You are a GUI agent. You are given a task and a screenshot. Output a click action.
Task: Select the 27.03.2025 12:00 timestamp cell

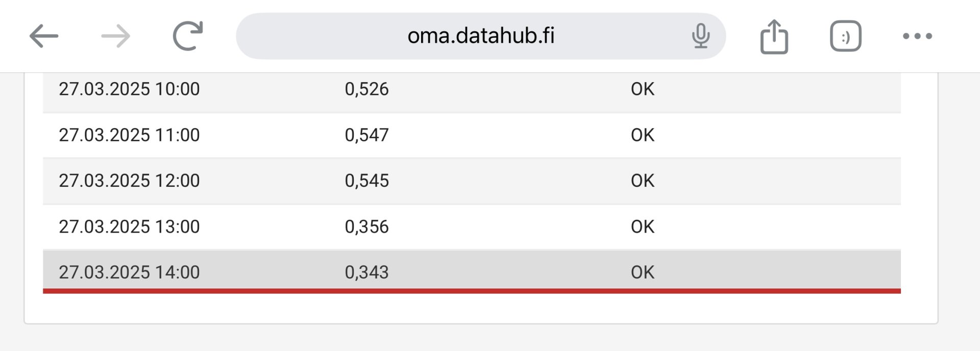pos(129,181)
